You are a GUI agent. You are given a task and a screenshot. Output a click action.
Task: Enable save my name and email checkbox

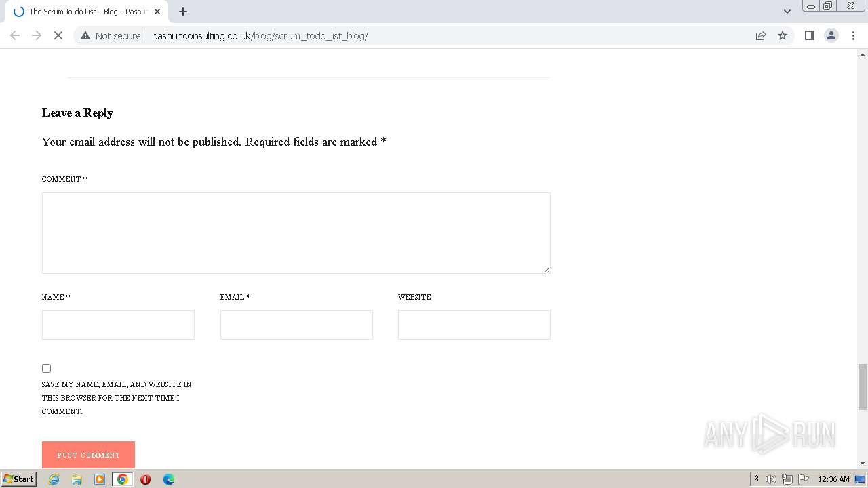pos(46,368)
